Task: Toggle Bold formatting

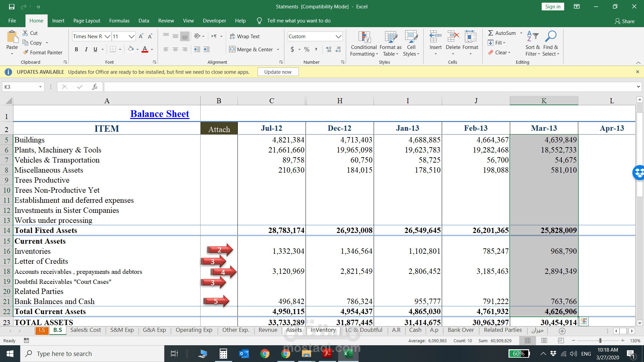Action: click(76, 49)
